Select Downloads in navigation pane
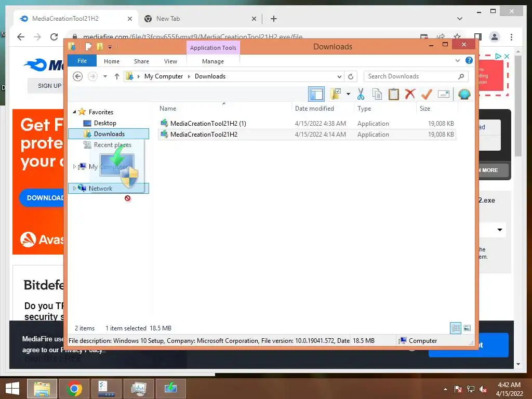Screen dimensions: 532x399 [x=109, y=134]
